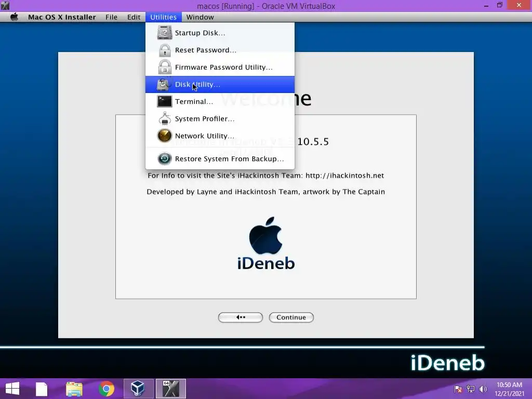Viewport: 532px width, 399px height.
Task: Click the ihackintosh.net site text
Action: coord(345,176)
